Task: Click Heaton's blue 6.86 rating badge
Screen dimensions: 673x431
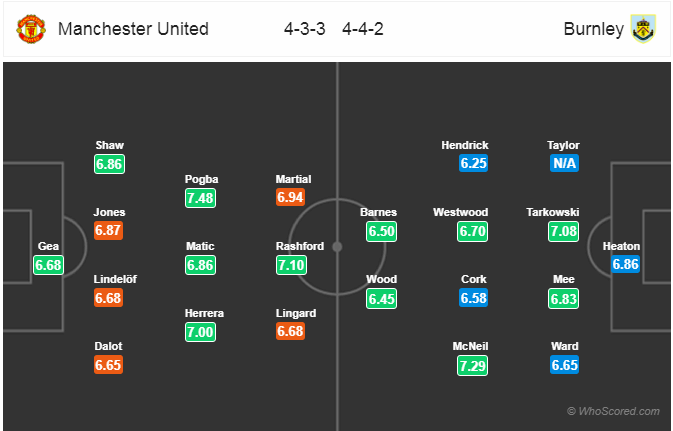Action: click(625, 264)
